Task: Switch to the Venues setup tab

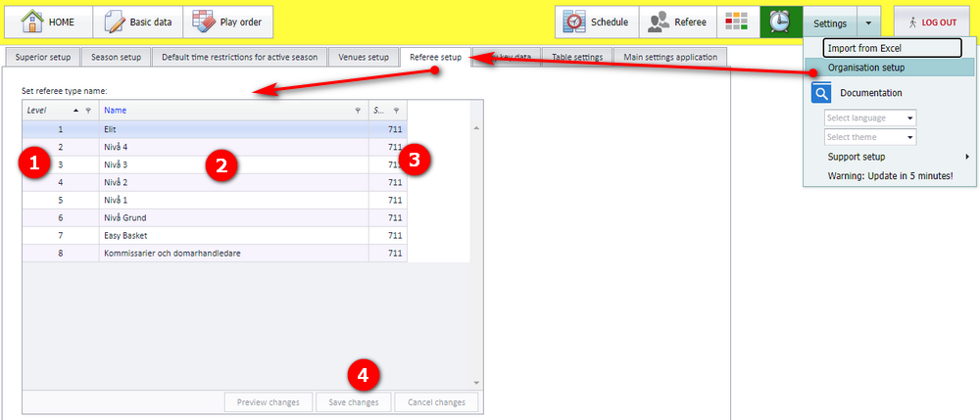Action: coord(364,58)
